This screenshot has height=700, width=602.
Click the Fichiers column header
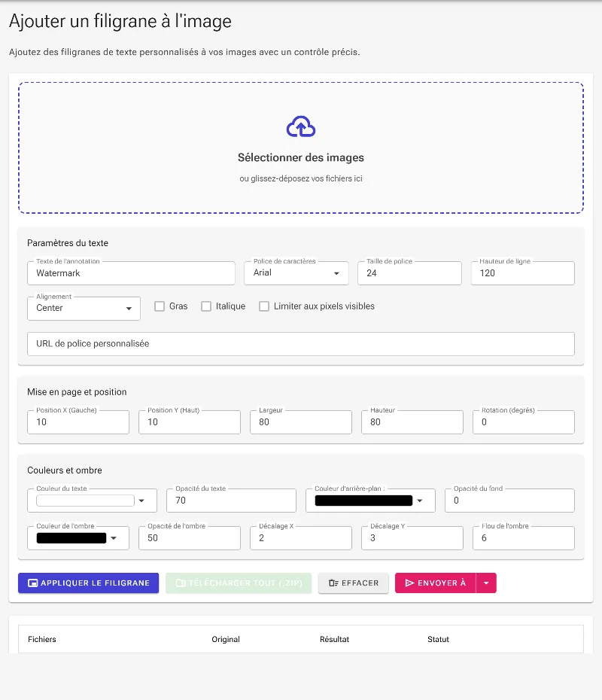click(42, 639)
